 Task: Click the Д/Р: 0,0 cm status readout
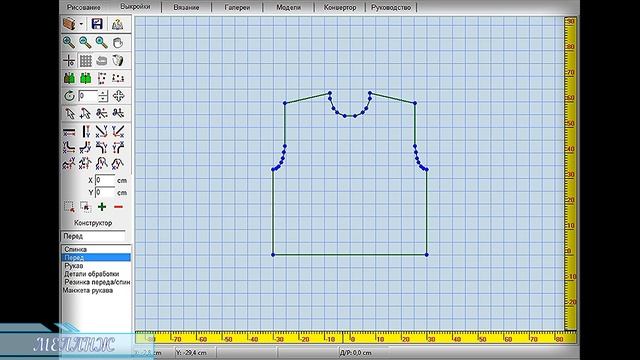pos(355,353)
